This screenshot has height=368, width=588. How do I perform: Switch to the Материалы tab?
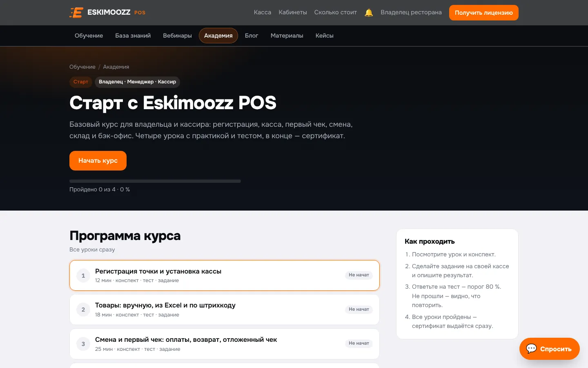tap(287, 36)
